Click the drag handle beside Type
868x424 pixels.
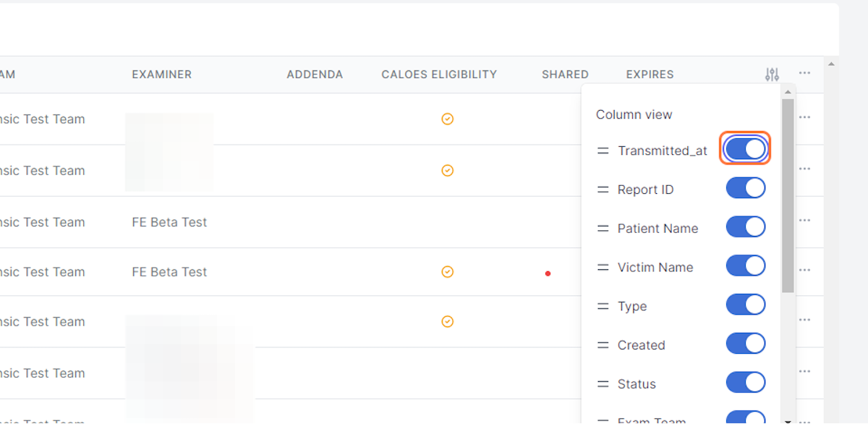(603, 306)
